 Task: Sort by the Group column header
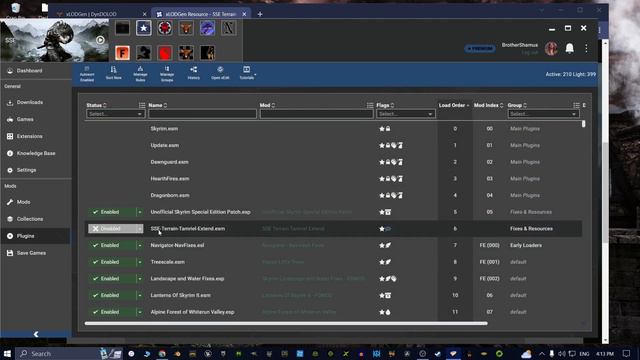pos(517,105)
